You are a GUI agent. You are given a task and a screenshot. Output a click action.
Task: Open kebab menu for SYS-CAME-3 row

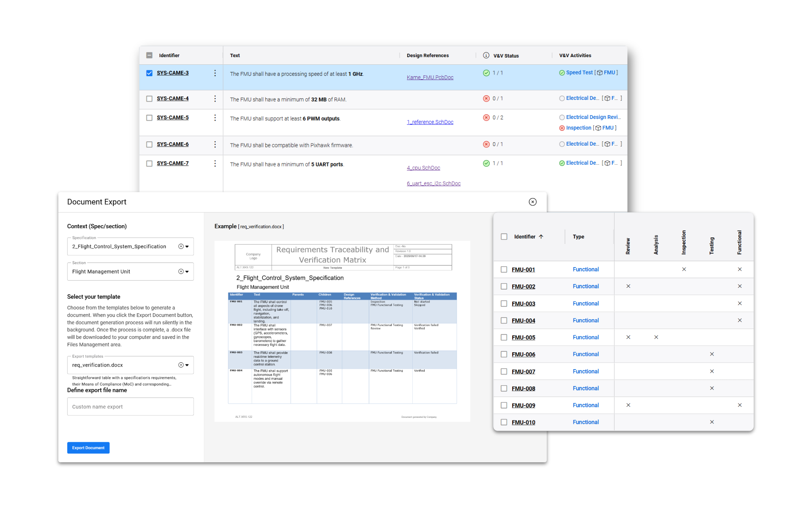pyautogui.click(x=215, y=73)
